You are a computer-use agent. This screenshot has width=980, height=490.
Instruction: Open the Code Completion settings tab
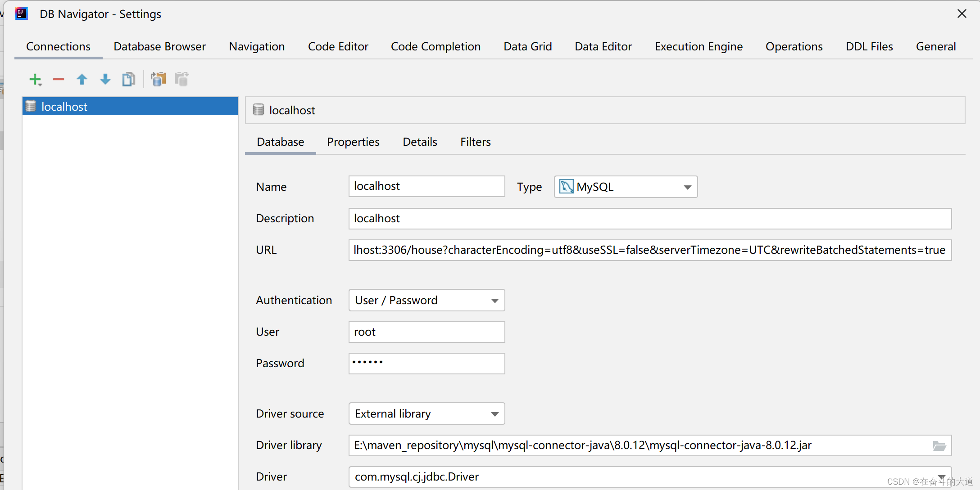coord(435,46)
